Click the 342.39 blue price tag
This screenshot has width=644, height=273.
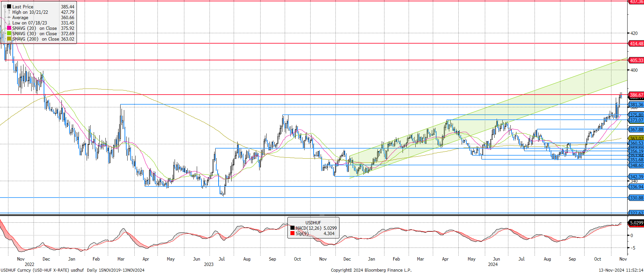[636, 177]
